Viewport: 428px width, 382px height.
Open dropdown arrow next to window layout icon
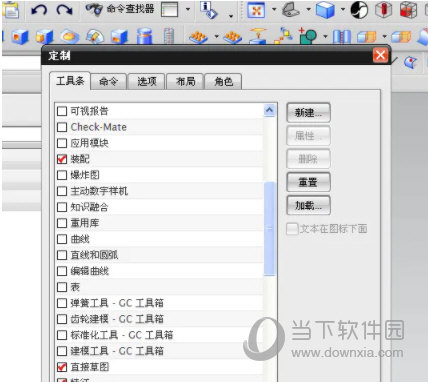(x=188, y=10)
